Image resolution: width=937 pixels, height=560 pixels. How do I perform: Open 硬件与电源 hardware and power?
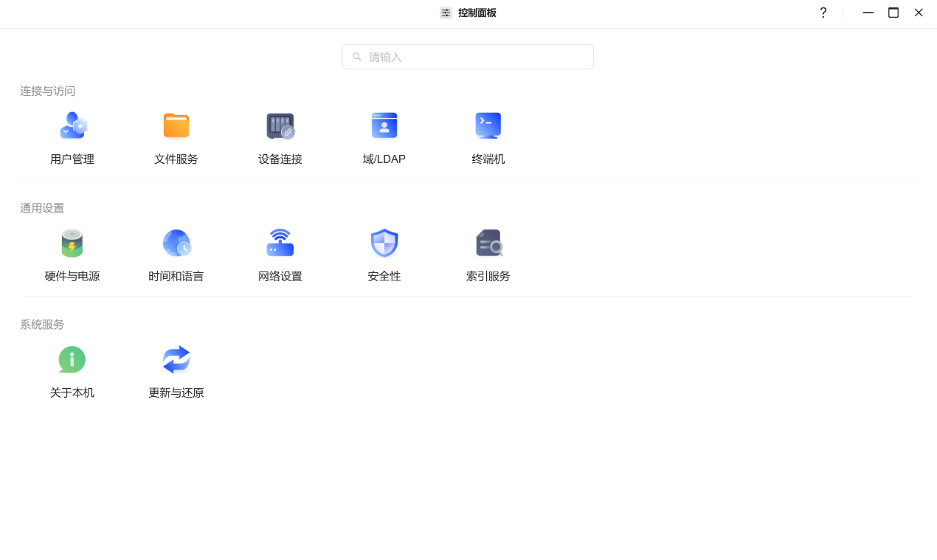(72, 255)
